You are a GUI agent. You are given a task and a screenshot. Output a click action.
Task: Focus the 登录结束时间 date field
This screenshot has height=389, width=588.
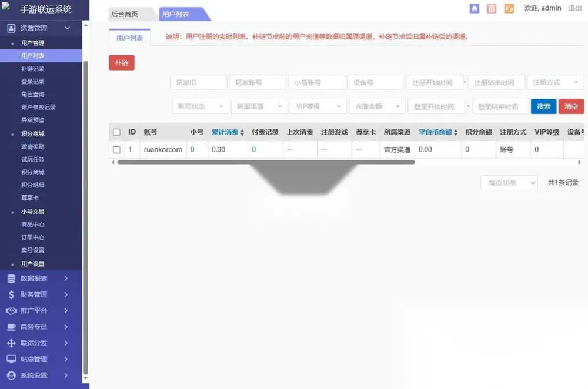coord(500,106)
